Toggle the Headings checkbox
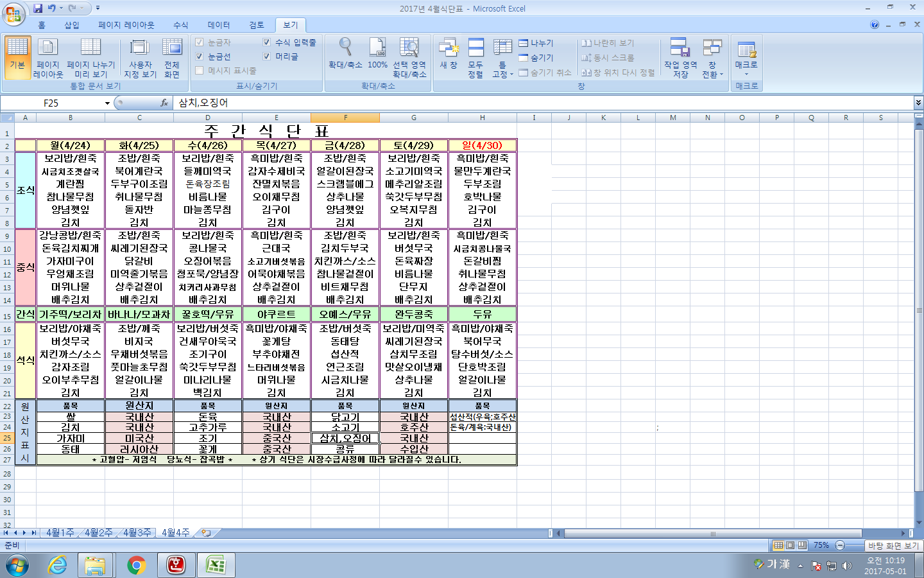The width and height of the screenshot is (924, 578). (267, 57)
